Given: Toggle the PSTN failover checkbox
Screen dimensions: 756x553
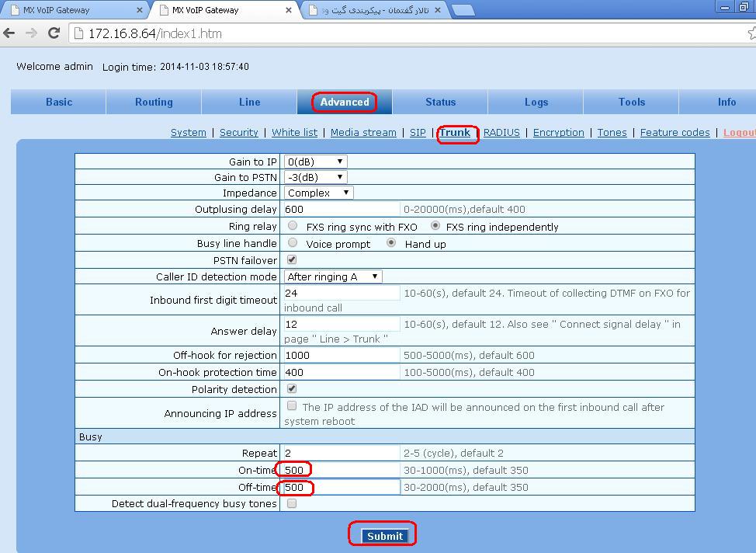Looking at the screenshot, I should 292,259.
